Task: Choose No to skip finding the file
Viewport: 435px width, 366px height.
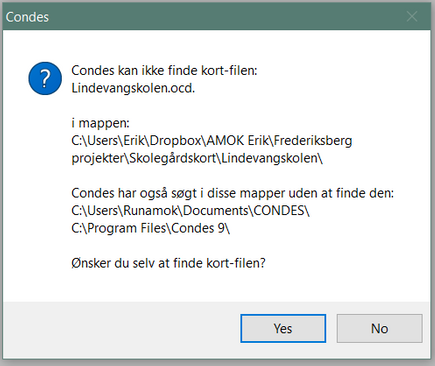Action: tap(379, 328)
